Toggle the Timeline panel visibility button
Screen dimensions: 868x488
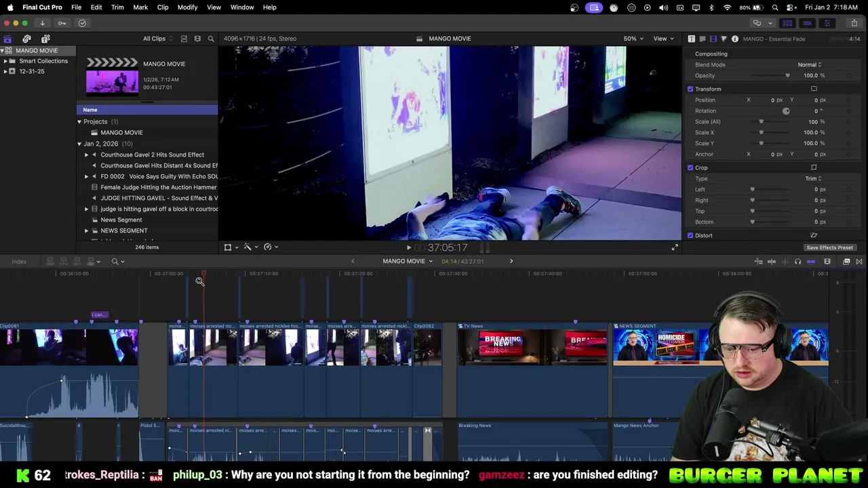807,23
